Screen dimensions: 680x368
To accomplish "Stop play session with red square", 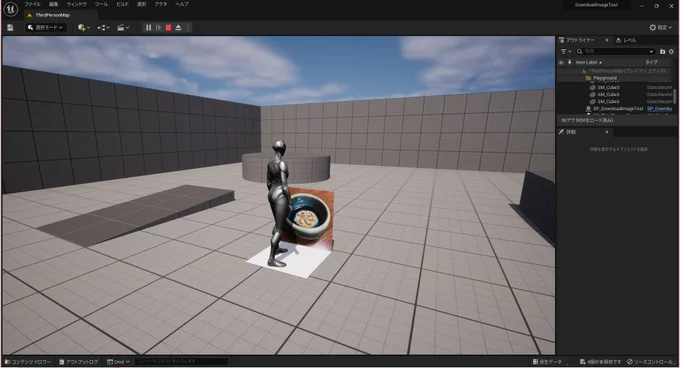I will [x=168, y=27].
